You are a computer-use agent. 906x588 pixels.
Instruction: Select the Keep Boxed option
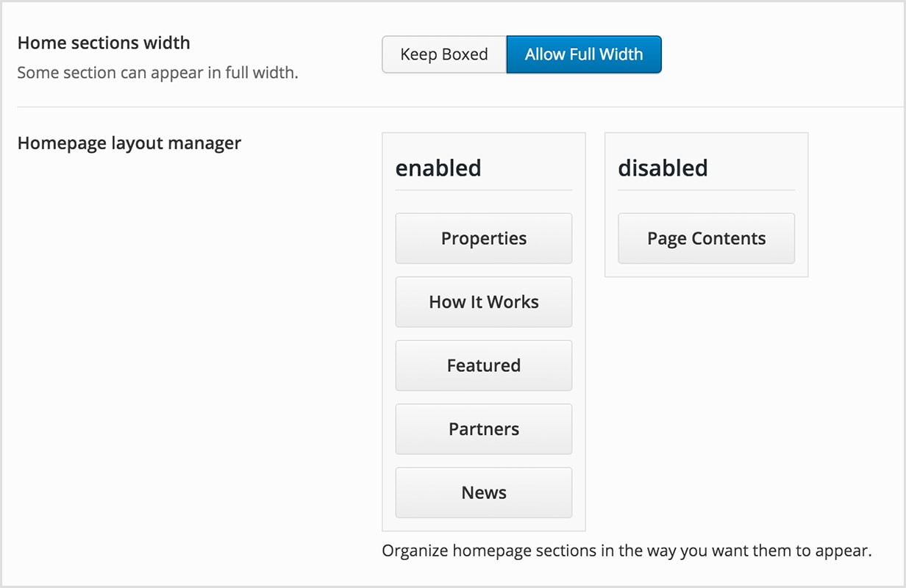pyautogui.click(x=444, y=54)
